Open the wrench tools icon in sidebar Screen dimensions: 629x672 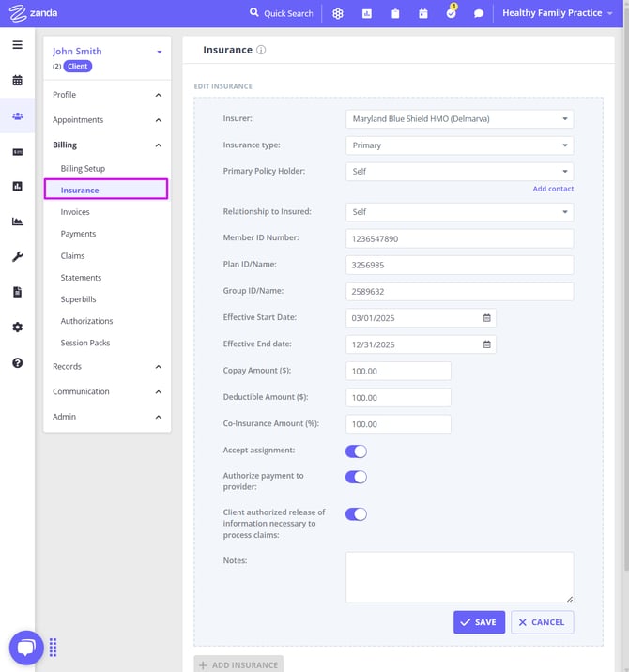tap(17, 256)
